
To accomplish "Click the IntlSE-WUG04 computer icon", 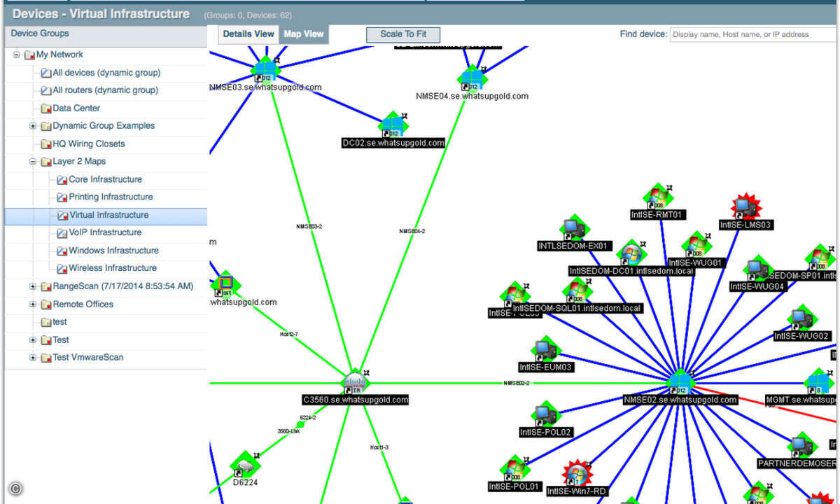I will tap(757, 269).
